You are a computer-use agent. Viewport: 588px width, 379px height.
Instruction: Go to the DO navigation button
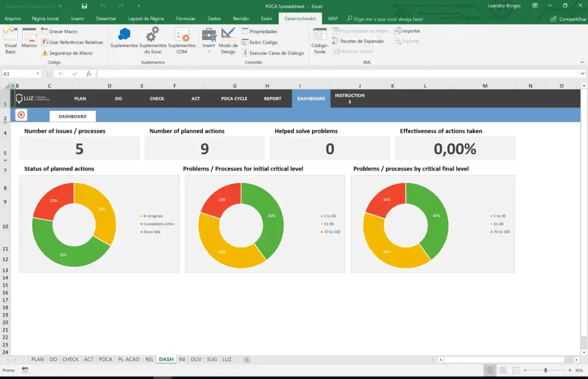coord(118,99)
